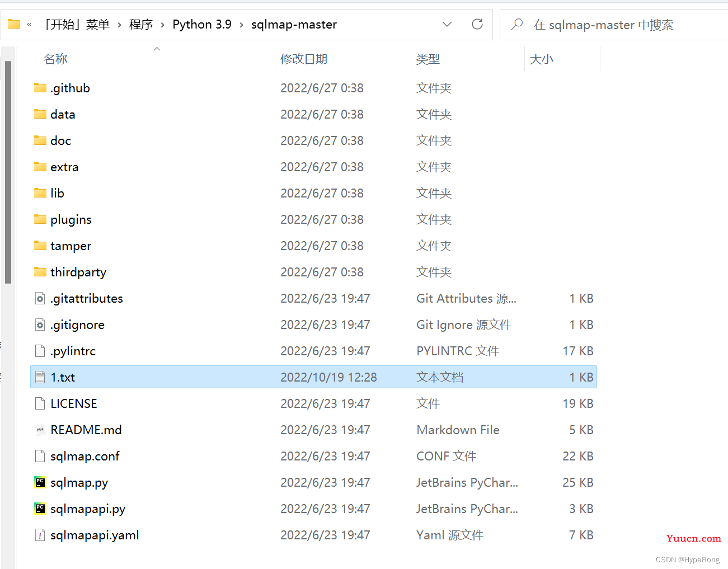Select the .gitignore file name
The width and height of the screenshot is (728, 569).
77,325
